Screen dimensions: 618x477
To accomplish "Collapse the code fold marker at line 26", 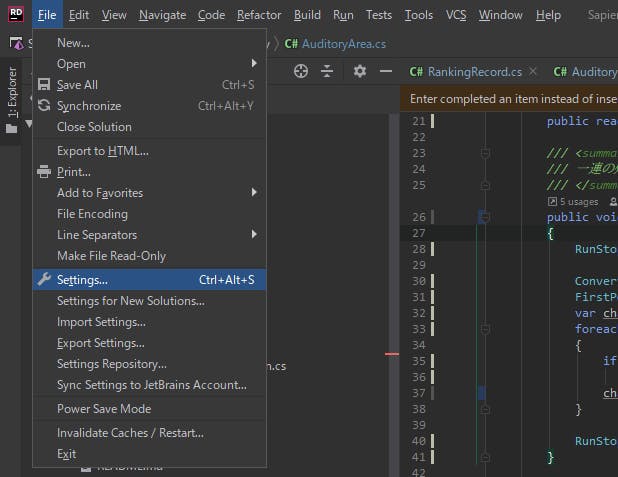I will pos(485,217).
